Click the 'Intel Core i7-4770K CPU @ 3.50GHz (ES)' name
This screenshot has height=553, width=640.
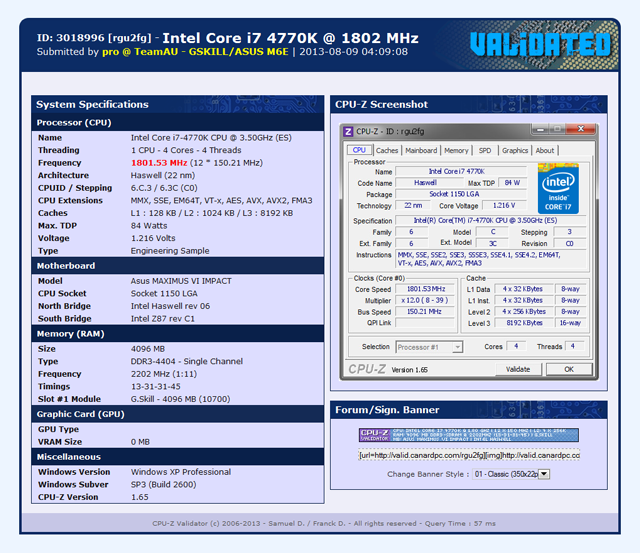[x=211, y=138]
